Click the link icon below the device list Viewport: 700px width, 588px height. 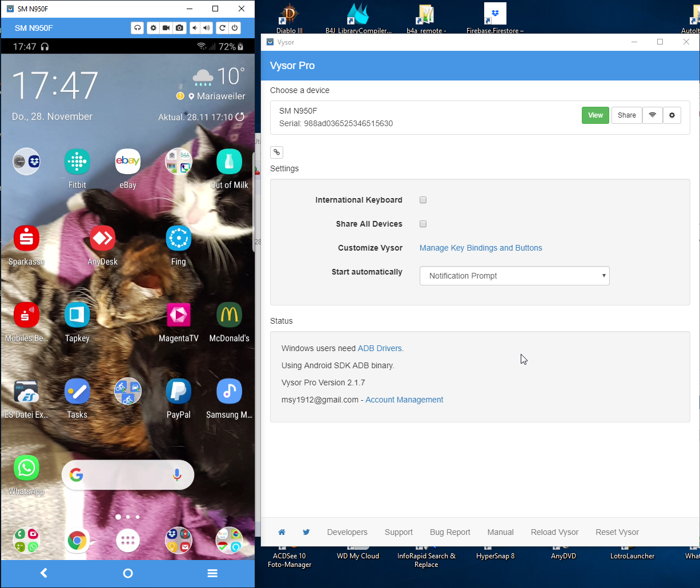click(x=276, y=152)
